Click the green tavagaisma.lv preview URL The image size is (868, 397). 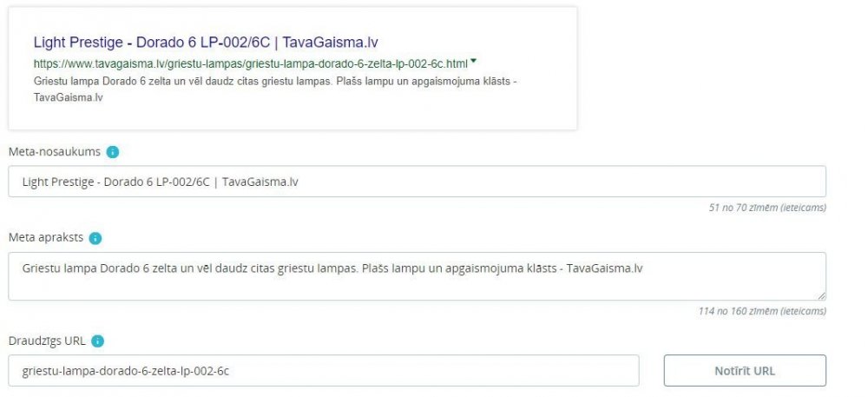[x=251, y=63]
